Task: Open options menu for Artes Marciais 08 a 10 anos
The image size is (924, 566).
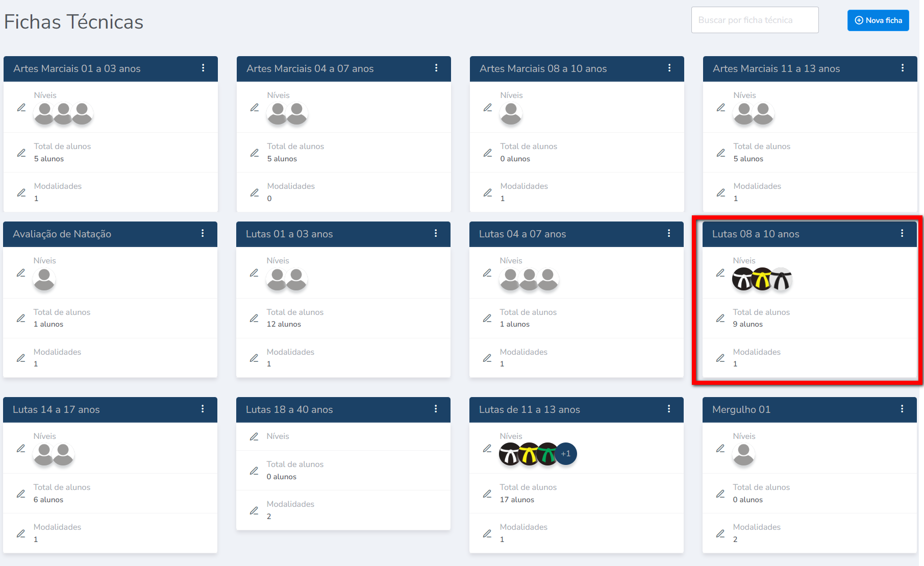Action: (669, 68)
